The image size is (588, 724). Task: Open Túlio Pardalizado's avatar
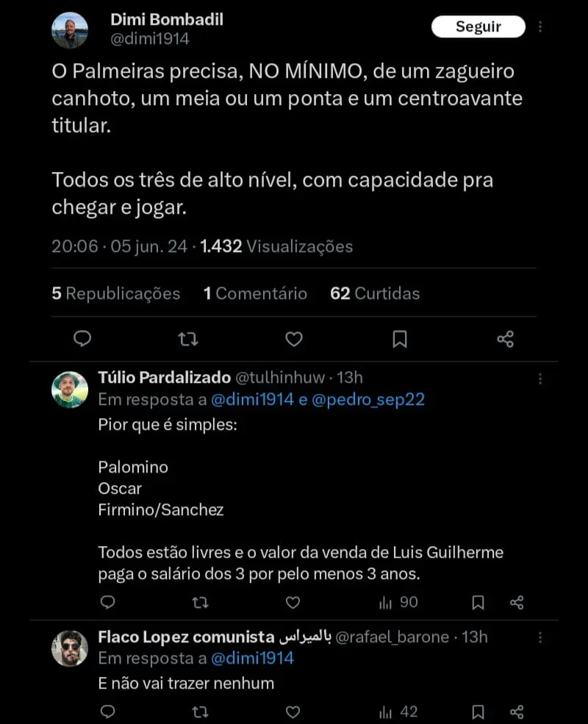click(70, 389)
